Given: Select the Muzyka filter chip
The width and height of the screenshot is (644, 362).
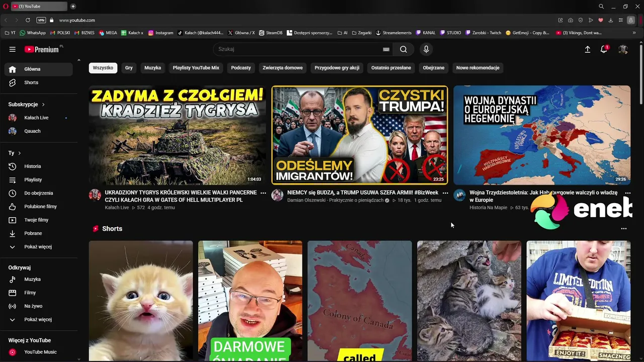Looking at the screenshot, I should coord(152,68).
